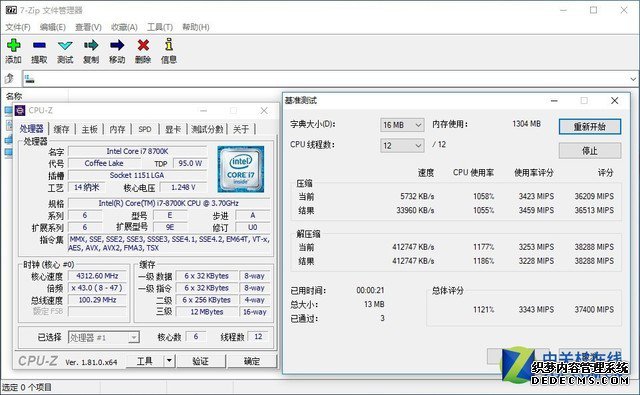Image resolution: width=640 pixels, height=395 pixels.
Task: Open the Favorites (收藏) menu
Action: click(x=124, y=27)
